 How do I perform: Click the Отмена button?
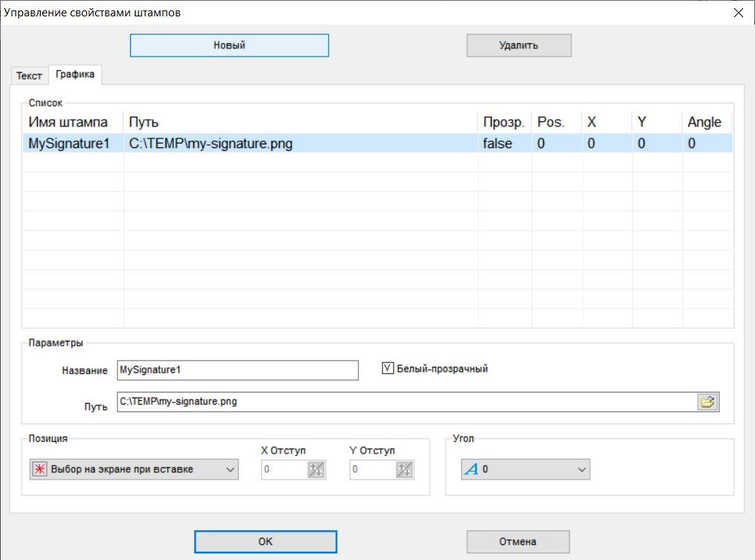[518, 541]
